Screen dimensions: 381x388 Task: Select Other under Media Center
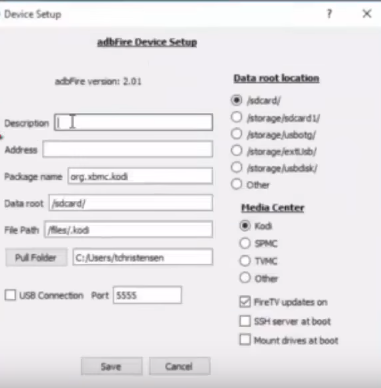[245, 278]
